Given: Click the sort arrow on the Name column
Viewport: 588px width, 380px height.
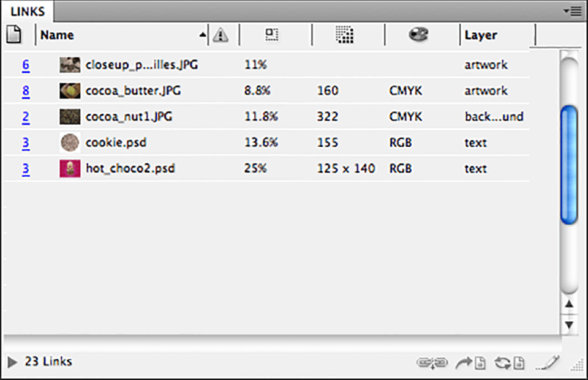Looking at the screenshot, I should click(202, 35).
